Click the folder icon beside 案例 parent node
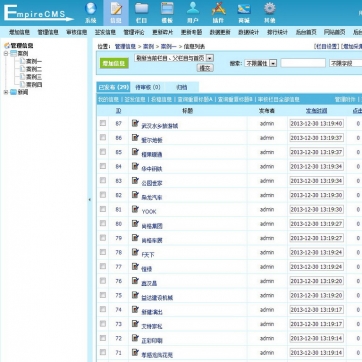 13,53
